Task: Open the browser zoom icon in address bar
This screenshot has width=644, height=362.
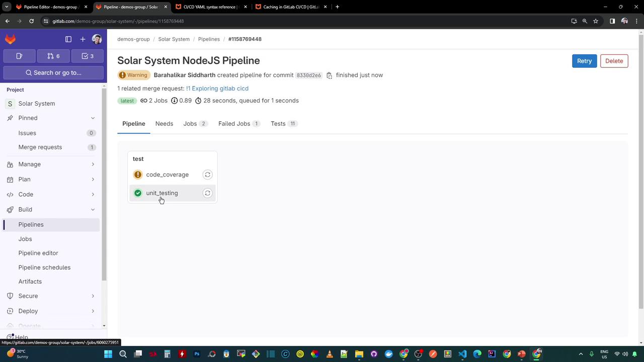Action: tap(585, 21)
